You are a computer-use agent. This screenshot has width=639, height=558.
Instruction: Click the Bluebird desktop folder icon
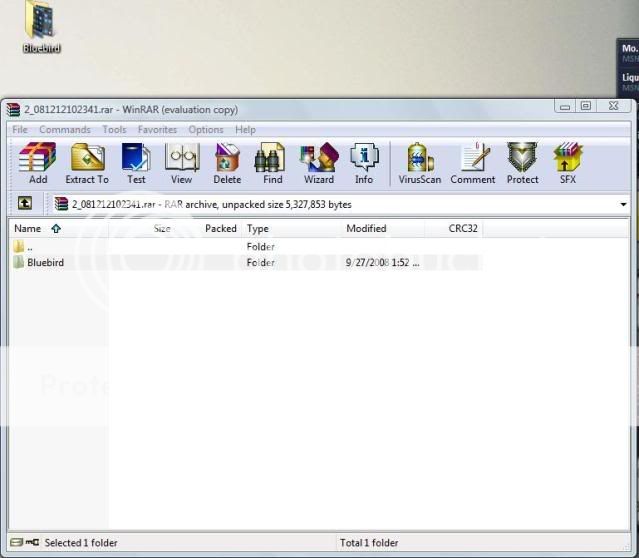(x=41, y=26)
